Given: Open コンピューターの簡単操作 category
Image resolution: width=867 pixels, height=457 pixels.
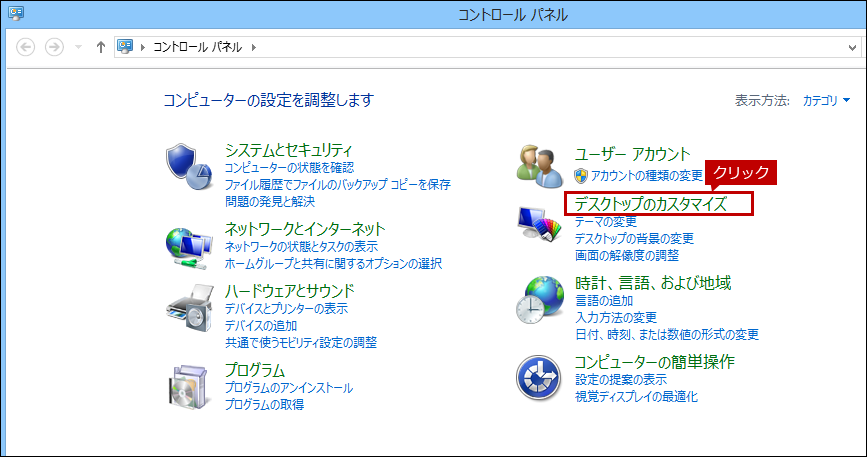Looking at the screenshot, I should [655, 361].
